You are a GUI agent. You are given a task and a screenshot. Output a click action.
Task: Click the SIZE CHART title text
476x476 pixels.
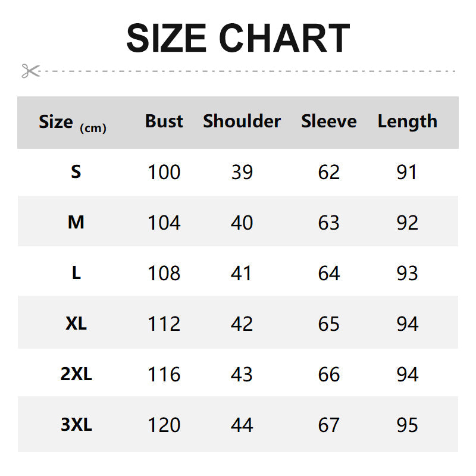click(x=238, y=38)
